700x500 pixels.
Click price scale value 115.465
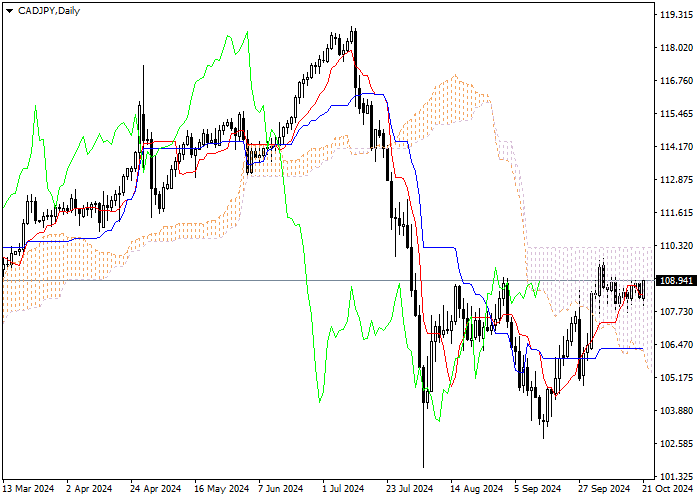coord(676,114)
